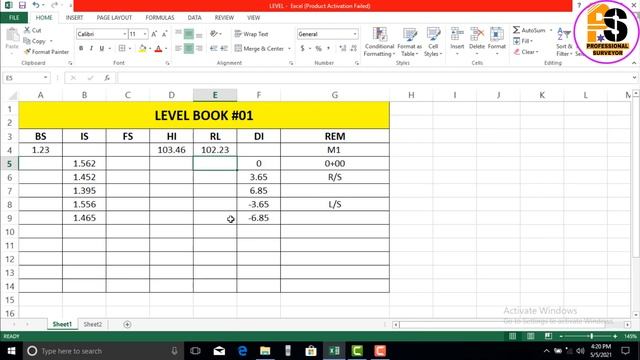640x360 pixels.
Task: Increase font size with the larger A icon
Action: pos(154,34)
